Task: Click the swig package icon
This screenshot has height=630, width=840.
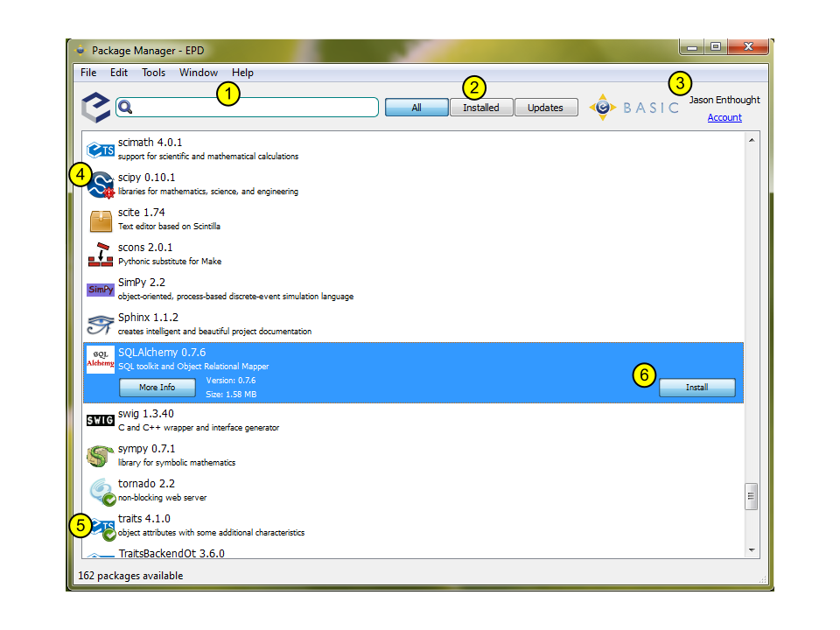Action: coord(100,419)
